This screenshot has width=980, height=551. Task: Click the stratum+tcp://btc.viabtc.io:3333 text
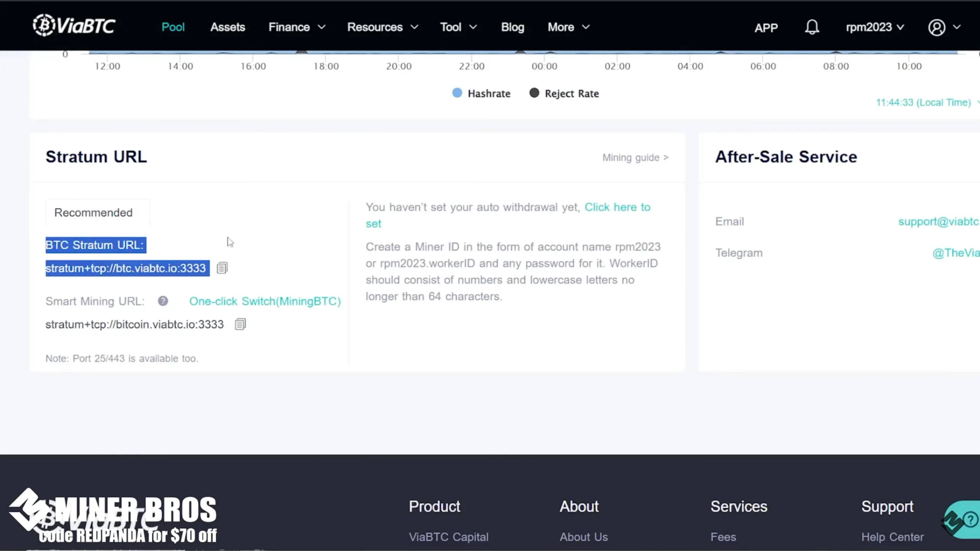(x=126, y=268)
